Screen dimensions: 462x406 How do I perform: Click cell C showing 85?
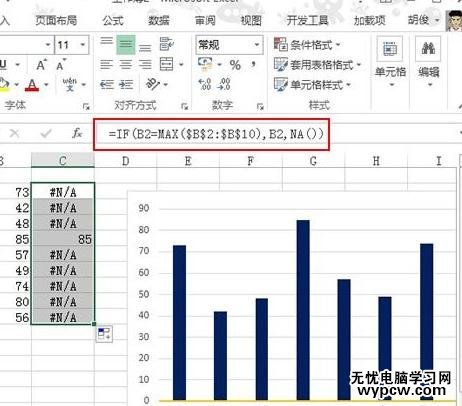click(63, 239)
